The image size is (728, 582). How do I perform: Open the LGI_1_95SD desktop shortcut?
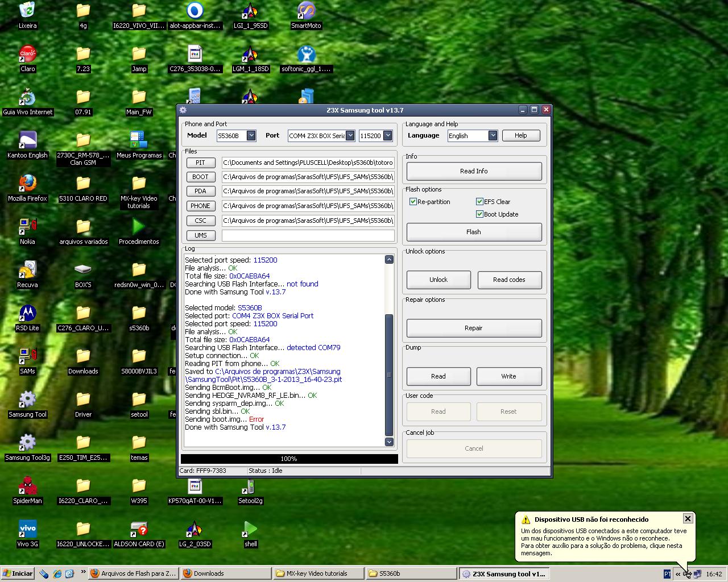(x=250, y=15)
